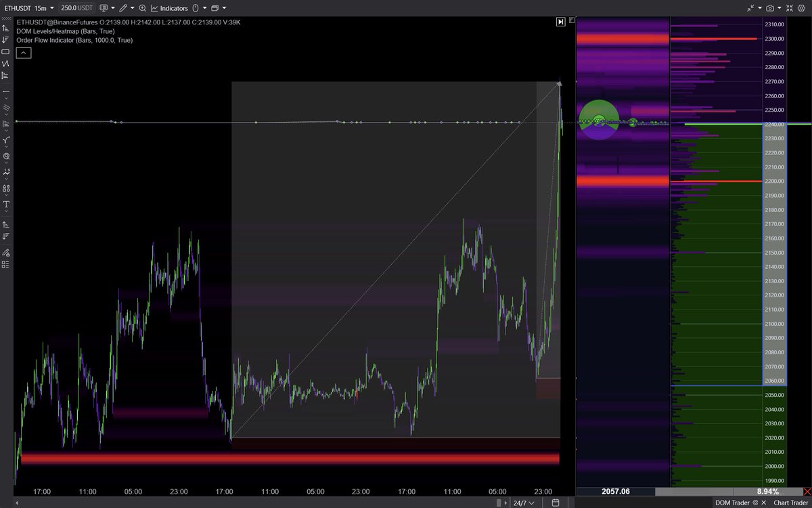Select the spiral Fibonacci tool icon
This screenshot has width=812, height=508.
tap(5, 156)
